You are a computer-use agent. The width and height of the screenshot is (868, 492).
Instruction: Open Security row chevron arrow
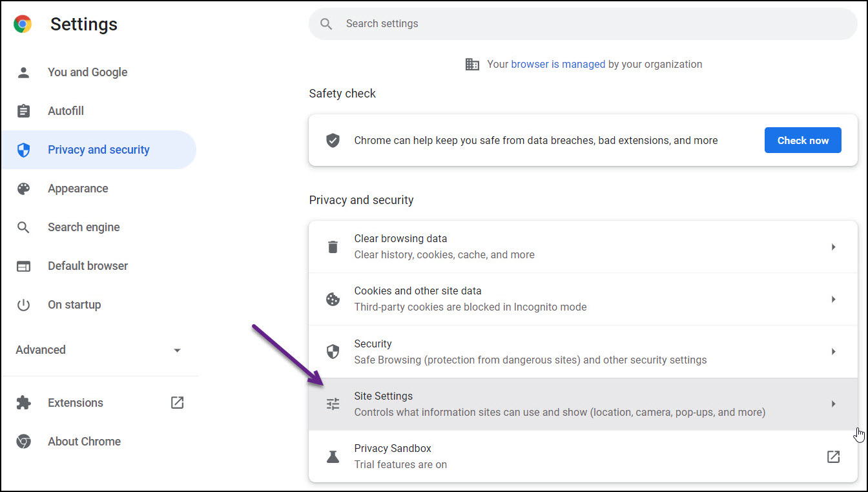tap(833, 352)
